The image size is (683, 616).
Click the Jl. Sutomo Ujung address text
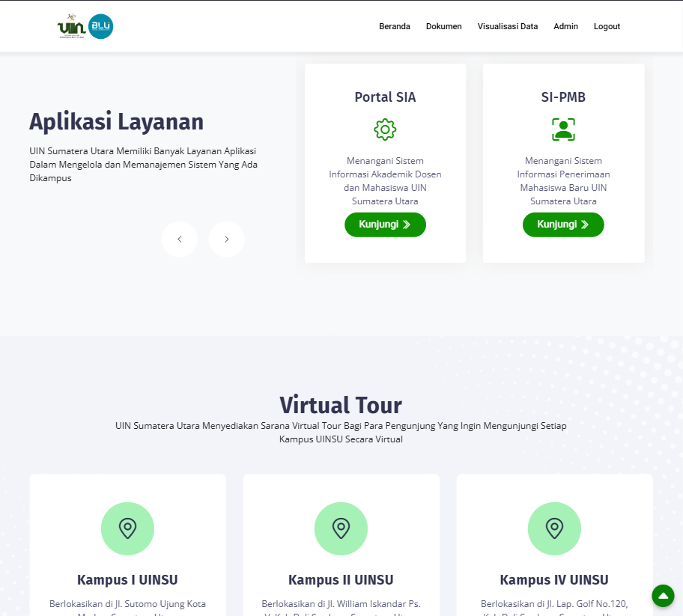[x=127, y=607]
